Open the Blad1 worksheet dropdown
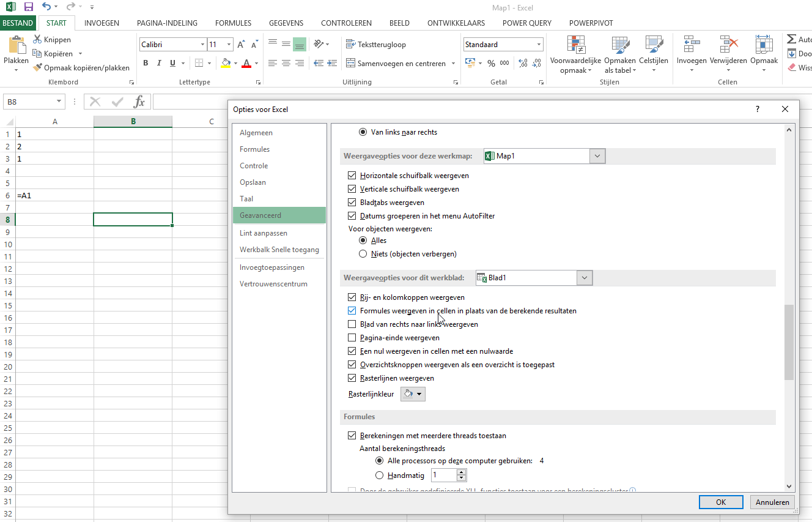The image size is (812, 522). [x=585, y=278]
